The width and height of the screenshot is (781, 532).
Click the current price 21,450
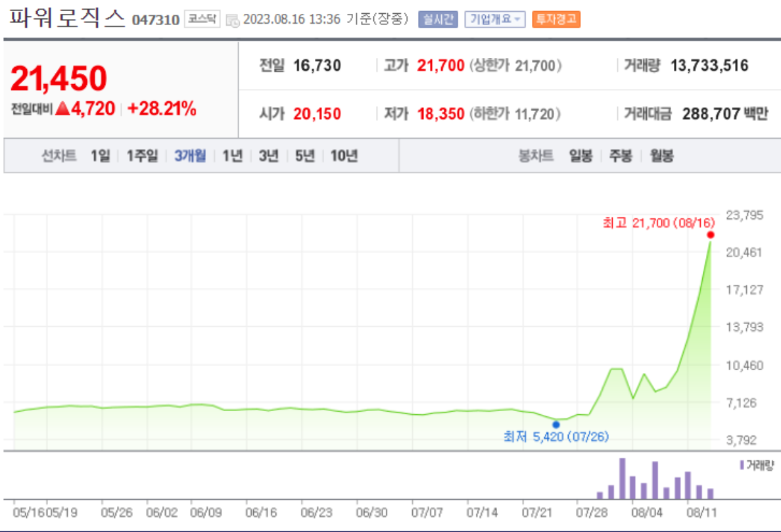(59, 78)
